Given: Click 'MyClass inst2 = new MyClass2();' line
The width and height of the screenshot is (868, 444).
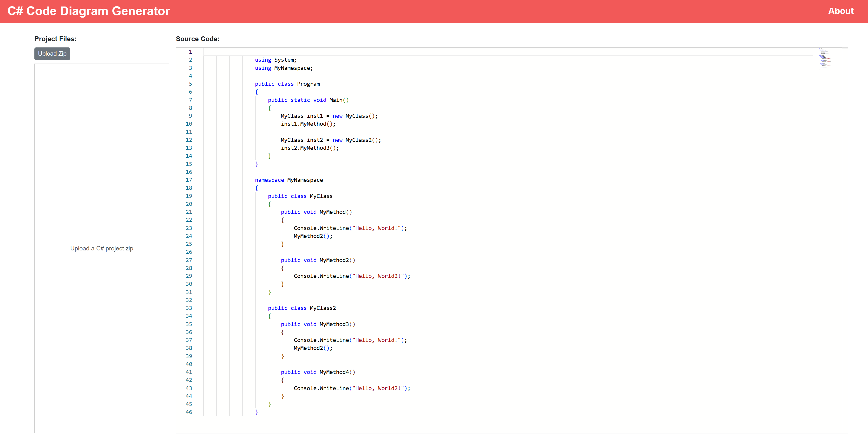Looking at the screenshot, I should click(x=331, y=140).
